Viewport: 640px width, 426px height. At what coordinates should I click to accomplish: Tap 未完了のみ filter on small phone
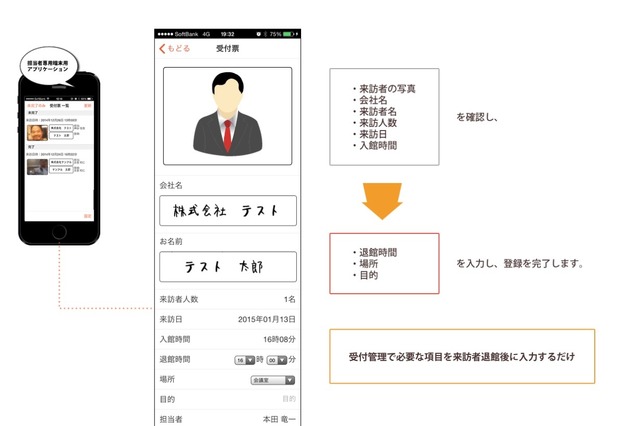[x=36, y=106]
